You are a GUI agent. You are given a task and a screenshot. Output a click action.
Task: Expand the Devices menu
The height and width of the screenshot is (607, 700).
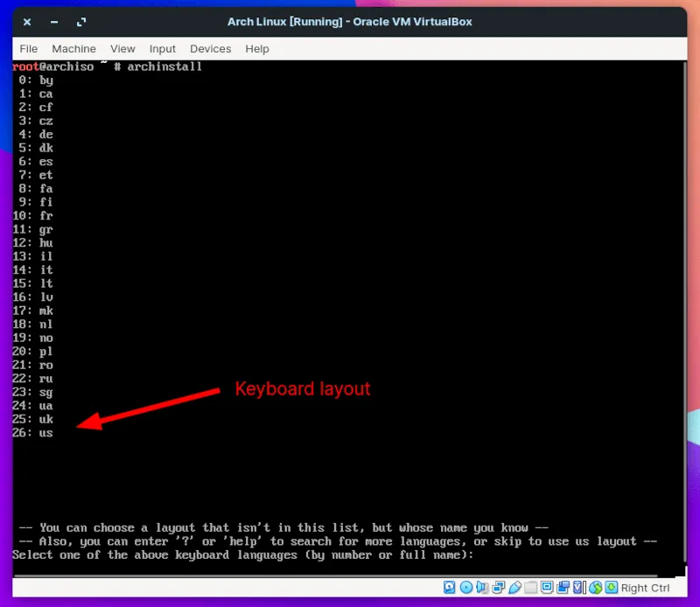coord(210,49)
